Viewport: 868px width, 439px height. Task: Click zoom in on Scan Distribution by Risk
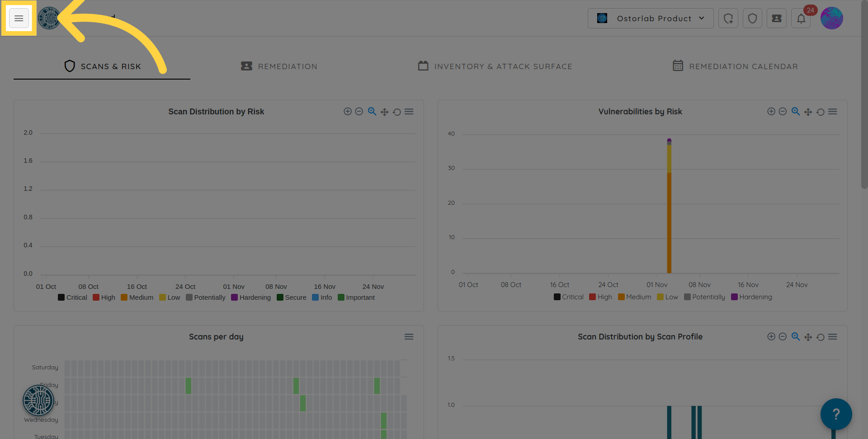347,112
